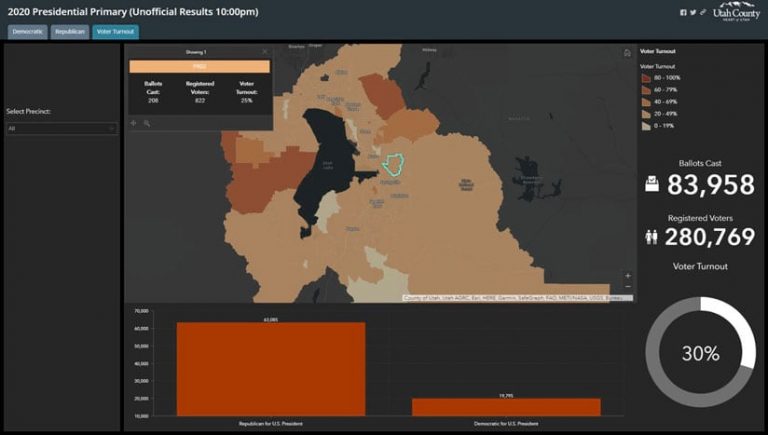Select the Ballots Cast 208 popup value
The width and height of the screenshot is (768, 435).
(153, 100)
